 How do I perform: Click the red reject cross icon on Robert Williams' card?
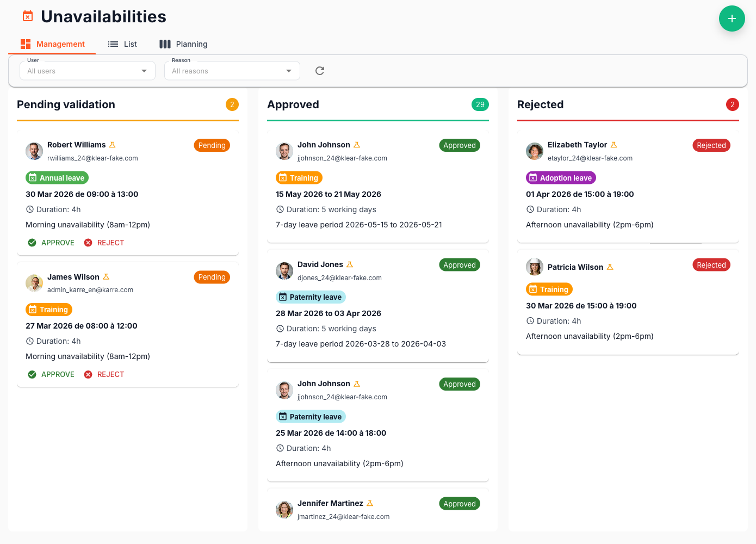pyautogui.click(x=89, y=243)
